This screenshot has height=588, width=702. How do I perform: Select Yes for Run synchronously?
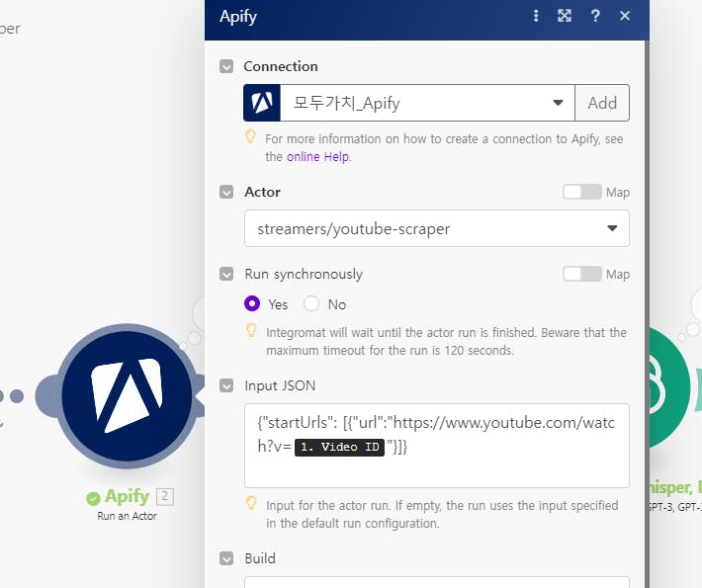[252, 303]
